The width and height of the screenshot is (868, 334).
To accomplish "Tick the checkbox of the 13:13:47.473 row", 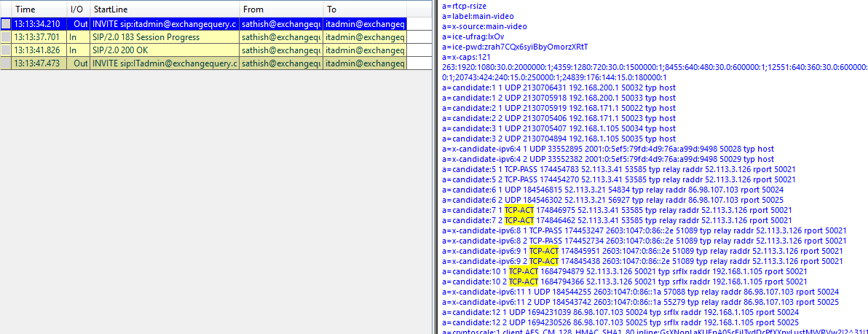I will coord(6,63).
